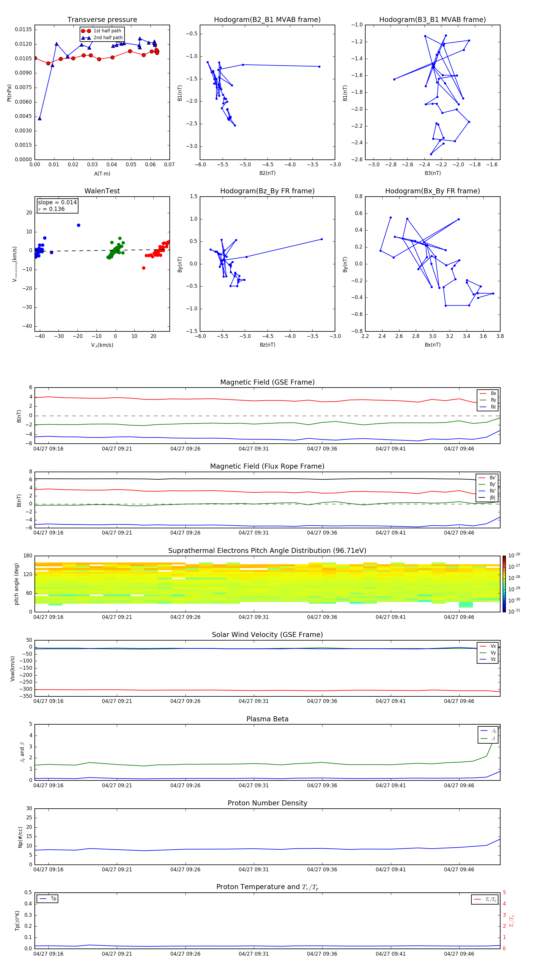Click the 'Transverse pressure' plot title
The height and width of the screenshot is (980, 535).
[x=102, y=20]
